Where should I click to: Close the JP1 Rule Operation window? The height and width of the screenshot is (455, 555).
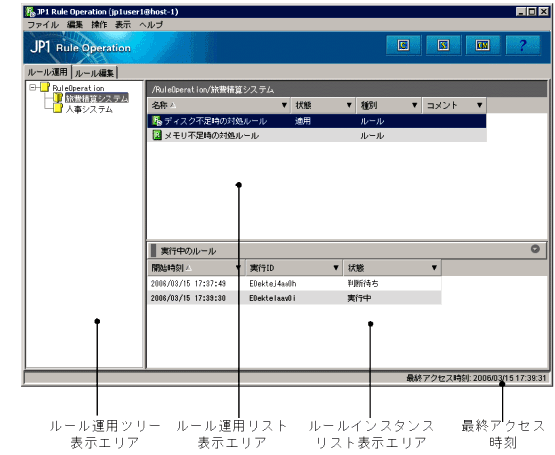tap(544, 12)
